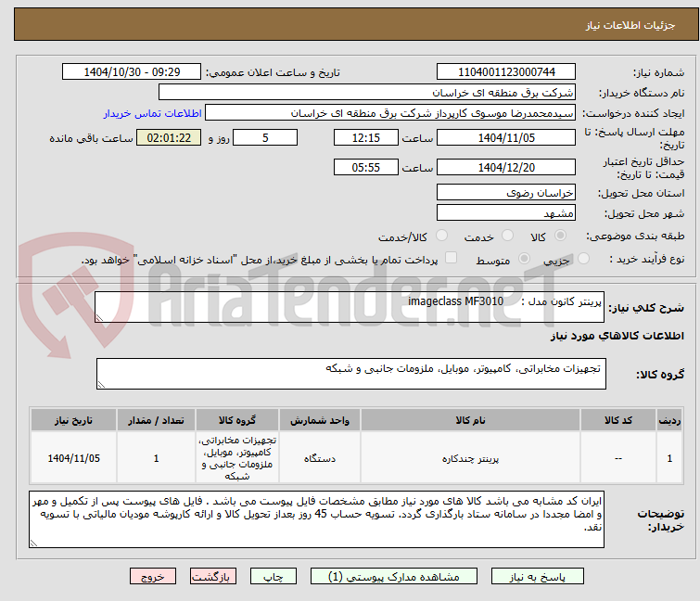Tick the Islamic treasury payment checkbox
Image resolution: width=700 pixels, height=601 pixels.
pos(452,258)
